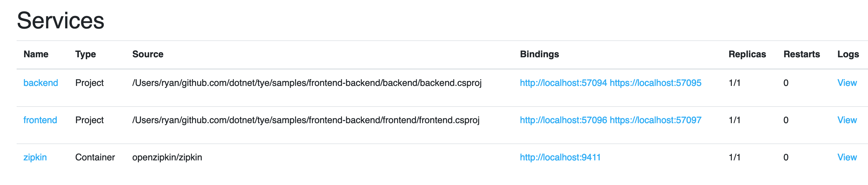View logs for the backend service

[847, 83]
